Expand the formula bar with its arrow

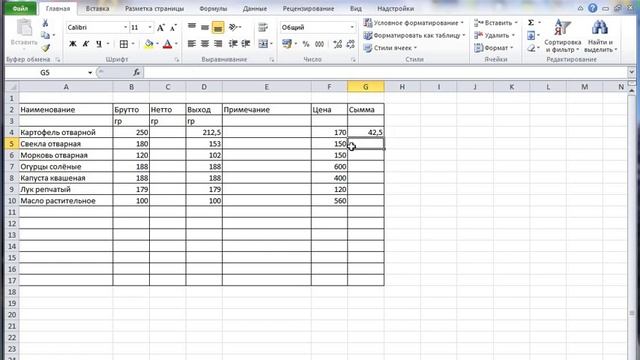click(632, 72)
